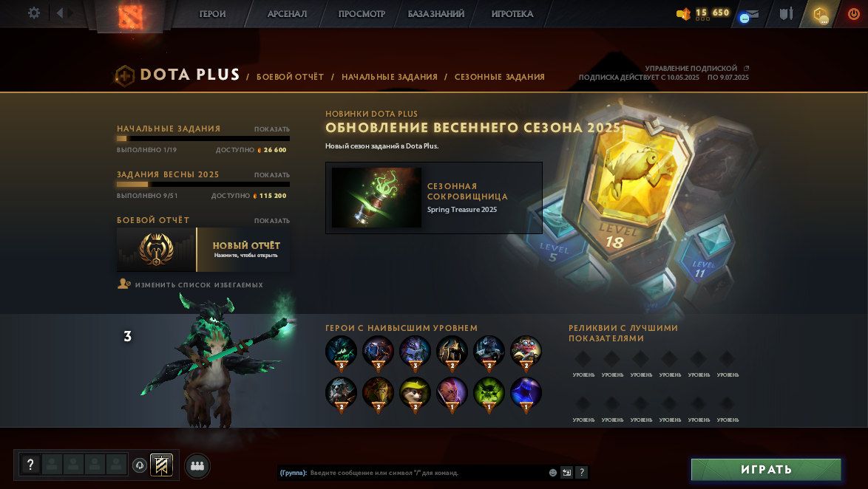Click the red power quit icon
Image resolution: width=868 pixels, height=489 pixels.
coord(854,14)
